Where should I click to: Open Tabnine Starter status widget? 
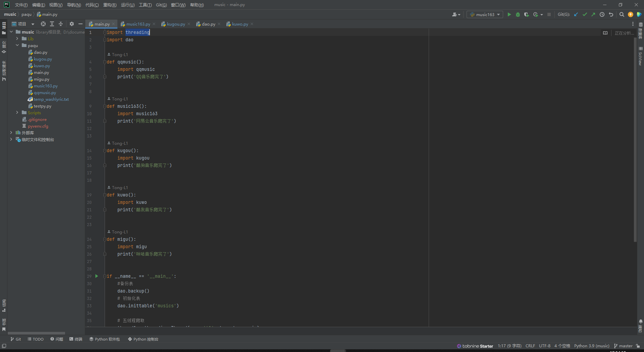pyautogui.click(x=475, y=346)
